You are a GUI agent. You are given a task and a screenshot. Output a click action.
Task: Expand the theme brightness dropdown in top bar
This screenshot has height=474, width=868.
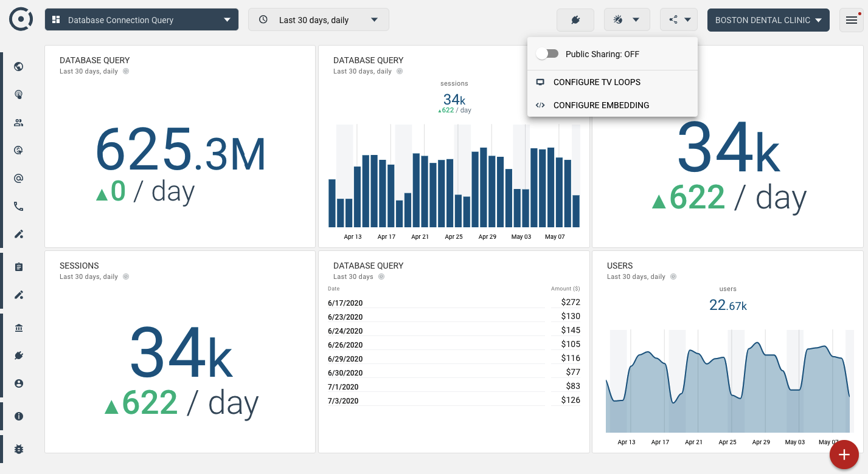pyautogui.click(x=627, y=20)
